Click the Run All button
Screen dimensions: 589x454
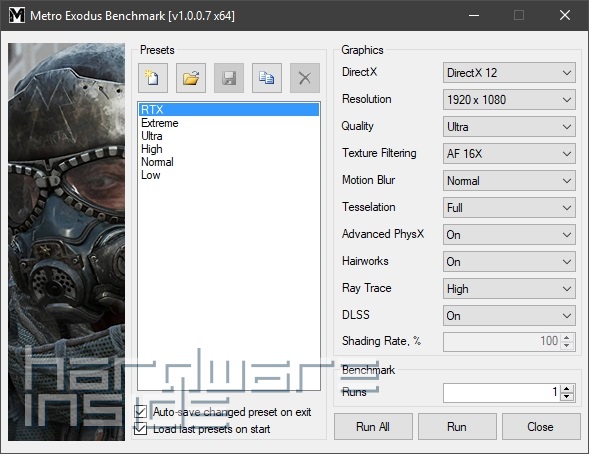coord(373,427)
